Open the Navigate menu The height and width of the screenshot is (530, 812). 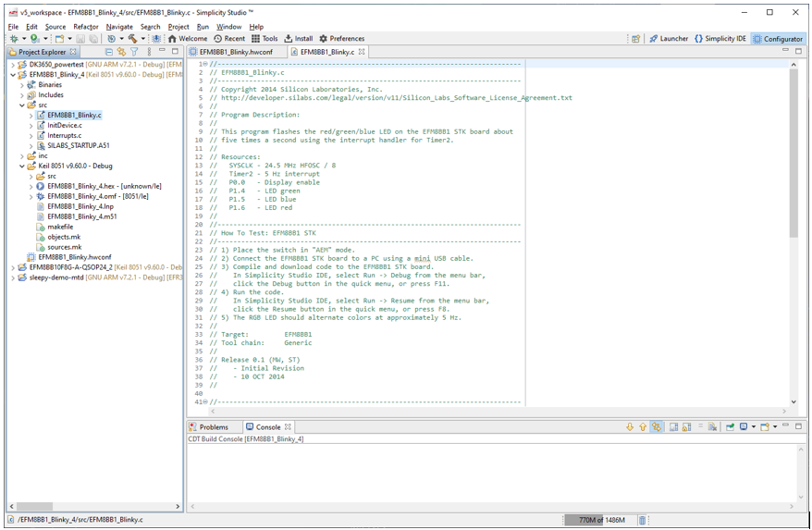[x=119, y=27]
